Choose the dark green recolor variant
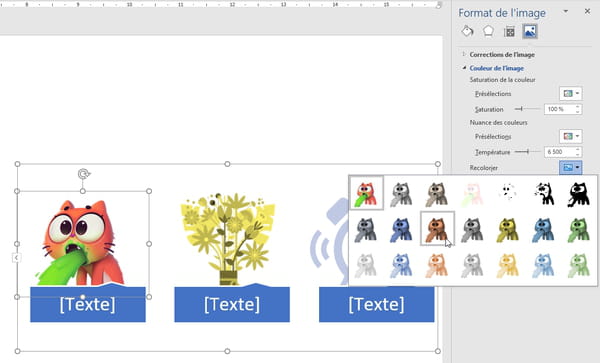 pos(579,230)
